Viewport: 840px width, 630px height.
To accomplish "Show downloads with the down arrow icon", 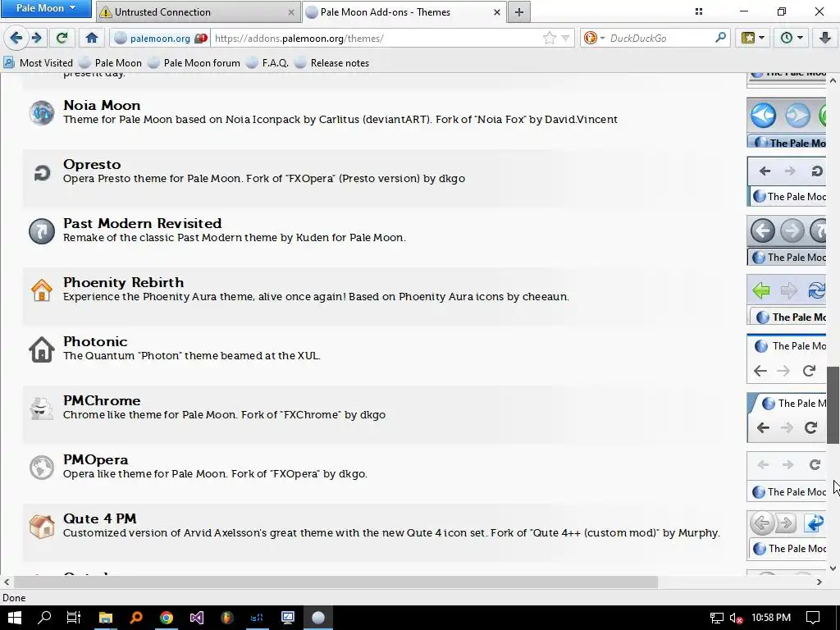I will tap(824, 38).
